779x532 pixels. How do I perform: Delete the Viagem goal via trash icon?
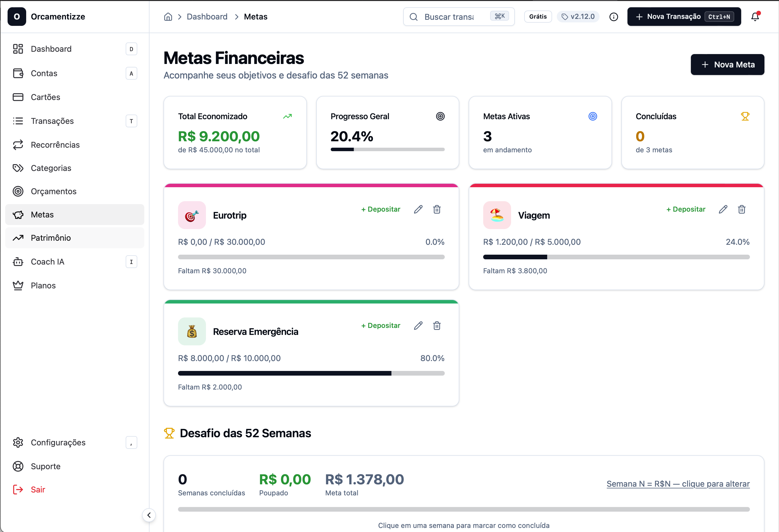point(741,209)
